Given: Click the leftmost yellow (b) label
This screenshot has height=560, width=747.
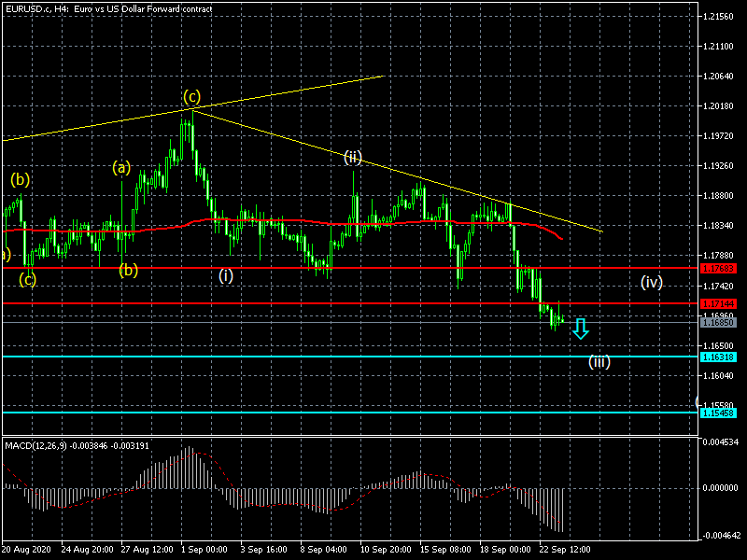Looking at the screenshot, I should [x=20, y=179].
